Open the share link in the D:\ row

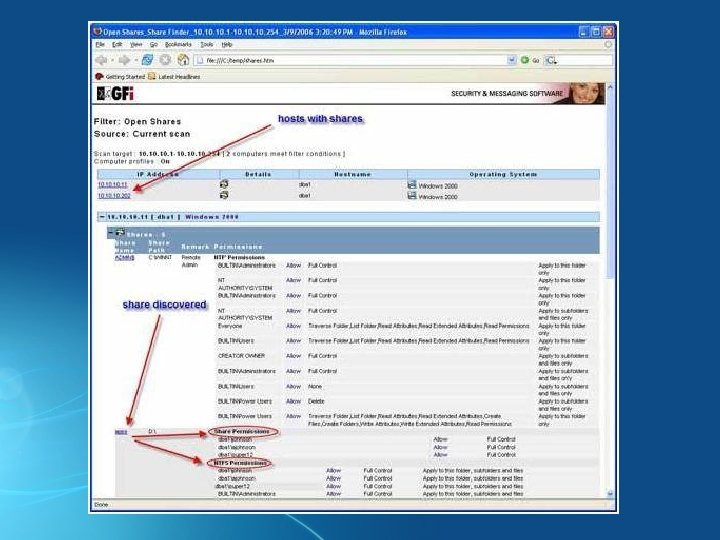[x=121, y=432]
